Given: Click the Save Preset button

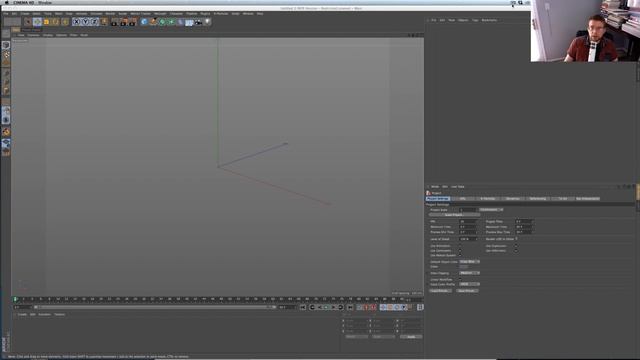Looking at the screenshot, I should [467, 291].
